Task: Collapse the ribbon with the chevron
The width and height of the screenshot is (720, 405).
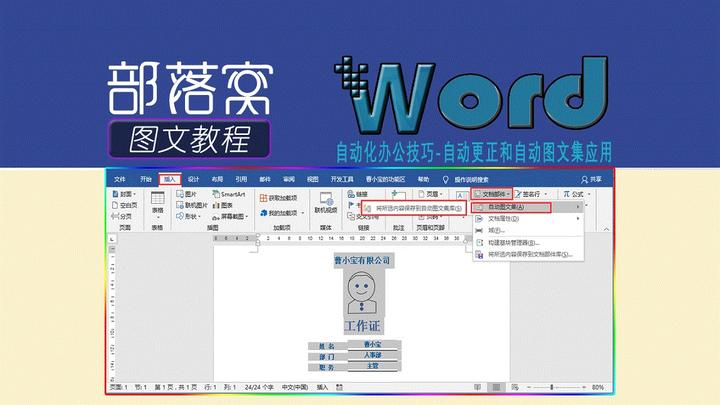Action: coord(607,229)
